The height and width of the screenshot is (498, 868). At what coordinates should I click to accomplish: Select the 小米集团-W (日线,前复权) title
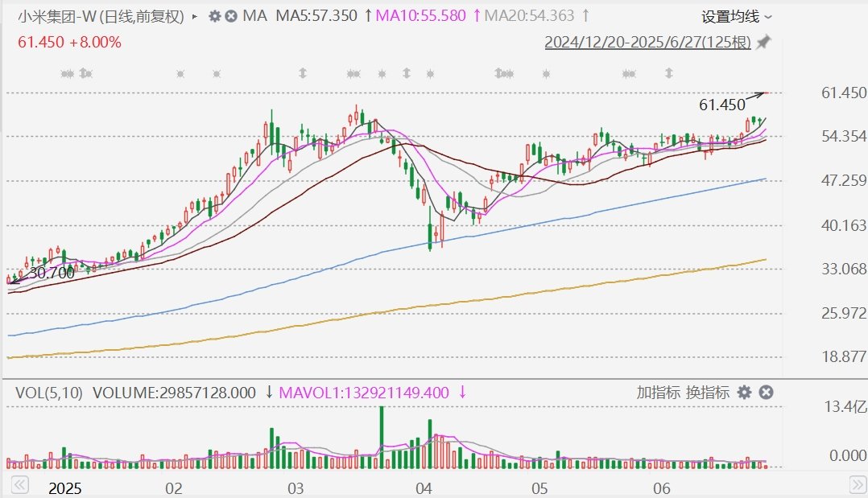tap(101, 17)
